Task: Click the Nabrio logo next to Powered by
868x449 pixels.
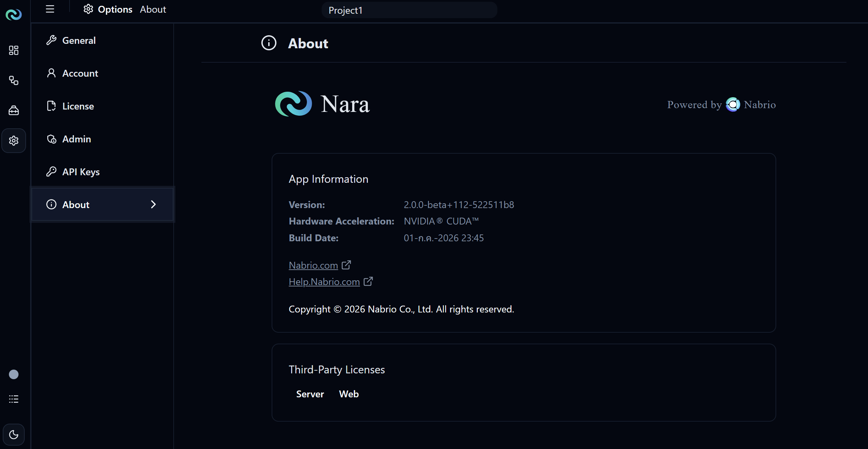Action: (733, 105)
